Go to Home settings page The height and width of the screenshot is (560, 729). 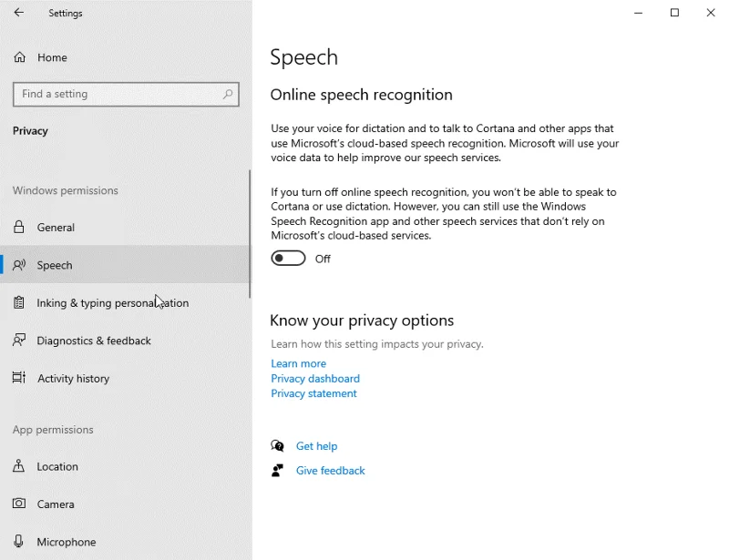(x=126, y=57)
